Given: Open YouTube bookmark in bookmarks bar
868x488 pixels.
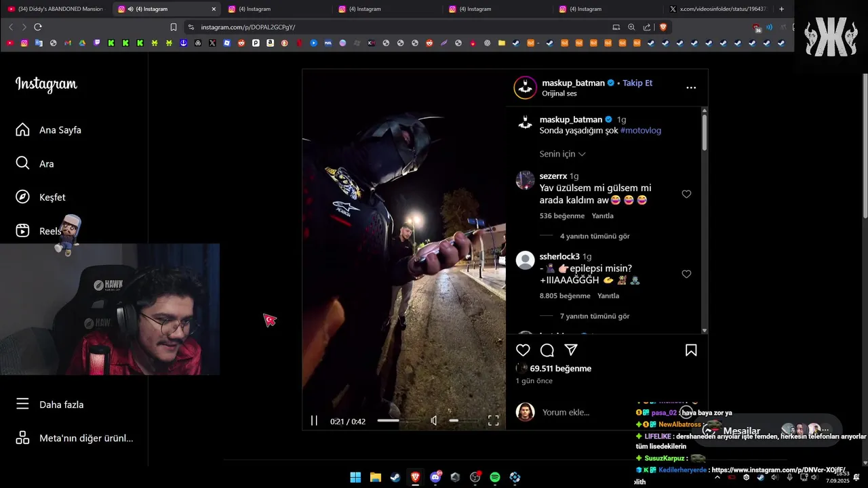Looking at the screenshot, I should pos(10,43).
